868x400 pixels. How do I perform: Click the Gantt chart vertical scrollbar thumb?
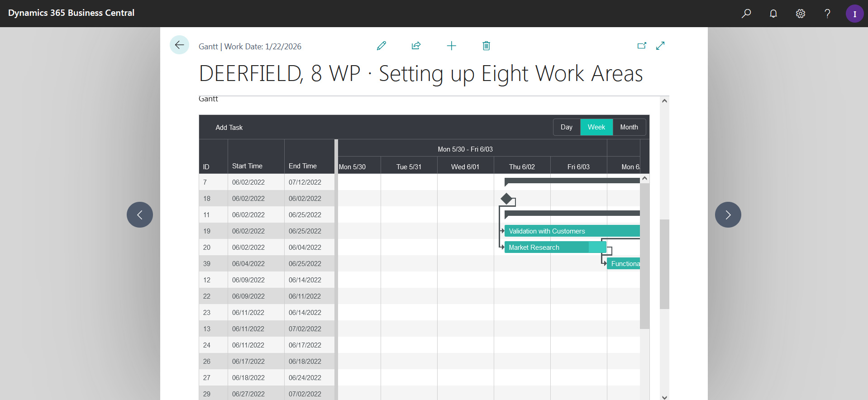tap(645, 256)
